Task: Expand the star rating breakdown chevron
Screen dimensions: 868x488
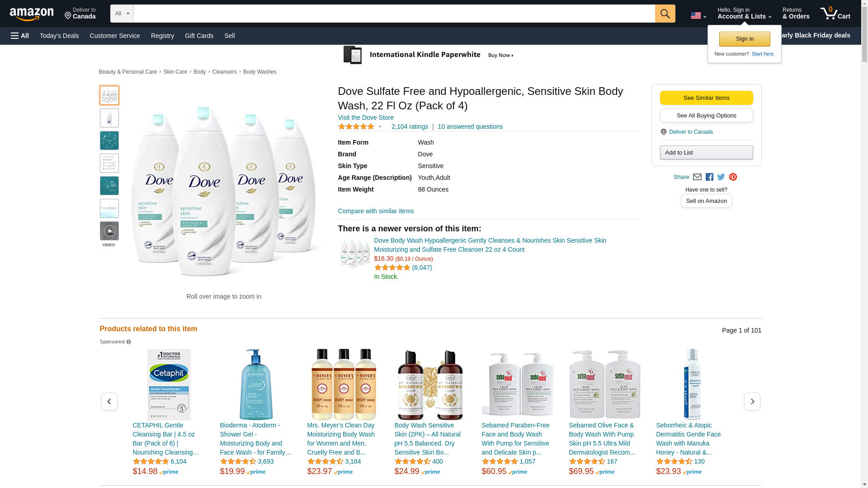Action: (x=380, y=127)
